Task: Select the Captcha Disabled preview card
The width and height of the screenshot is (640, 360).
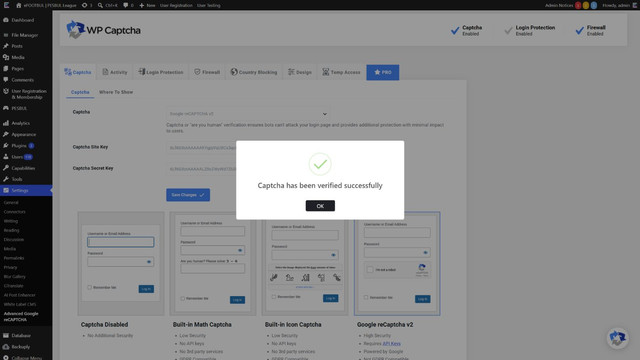Action: [121, 264]
